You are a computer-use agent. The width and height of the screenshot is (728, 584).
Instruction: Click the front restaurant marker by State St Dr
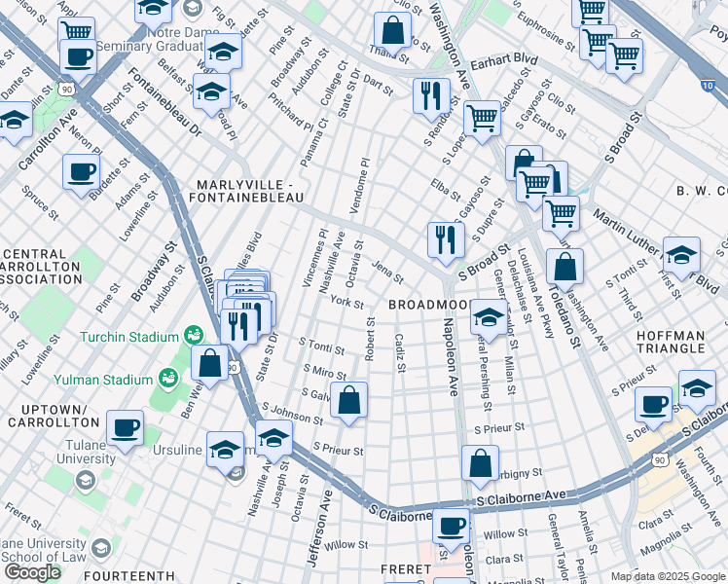pyautogui.click(x=239, y=329)
